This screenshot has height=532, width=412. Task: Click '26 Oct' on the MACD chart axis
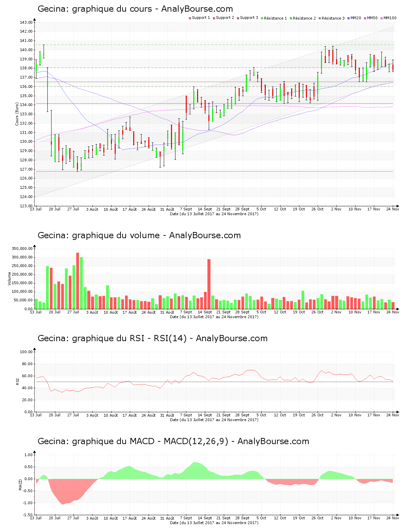(318, 518)
